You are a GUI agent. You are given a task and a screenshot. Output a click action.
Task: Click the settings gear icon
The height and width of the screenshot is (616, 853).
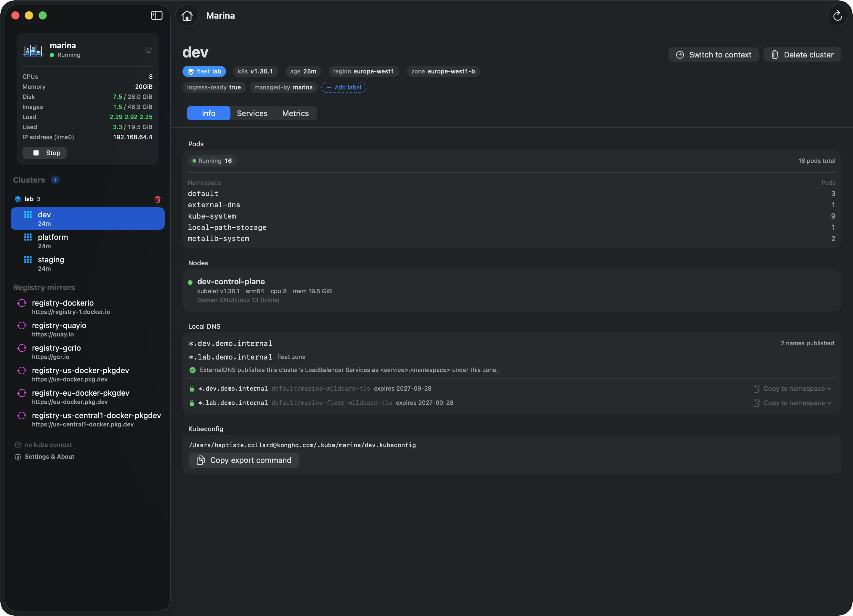coord(18,457)
